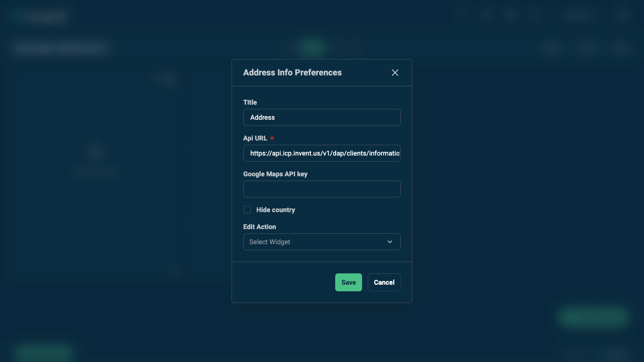Click the green button in the bottom left corner
Viewport: 644px width, 362px height.
pyautogui.click(x=43, y=353)
